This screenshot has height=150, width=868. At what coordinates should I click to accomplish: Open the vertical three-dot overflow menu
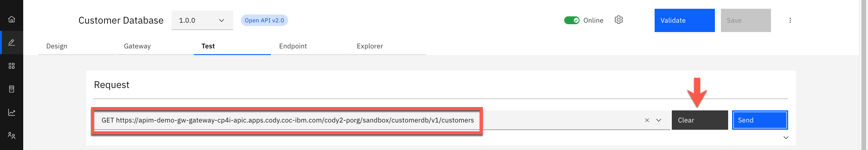point(790,20)
